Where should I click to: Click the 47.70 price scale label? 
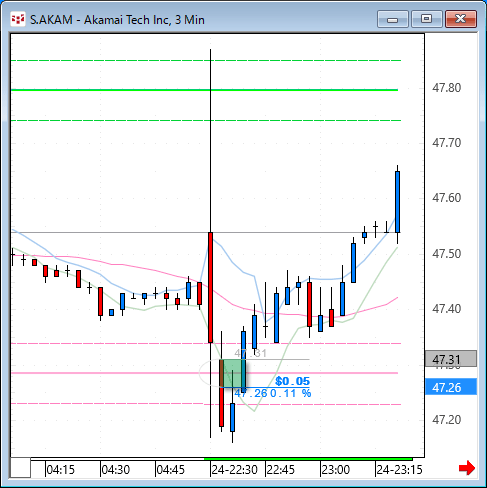[x=447, y=143]
